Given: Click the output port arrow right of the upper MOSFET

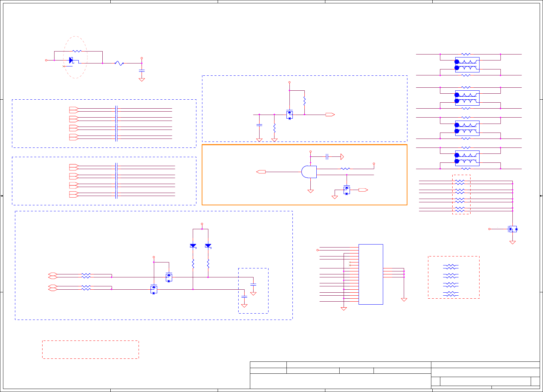Looking at the screenshot, I should coord(330,115).
